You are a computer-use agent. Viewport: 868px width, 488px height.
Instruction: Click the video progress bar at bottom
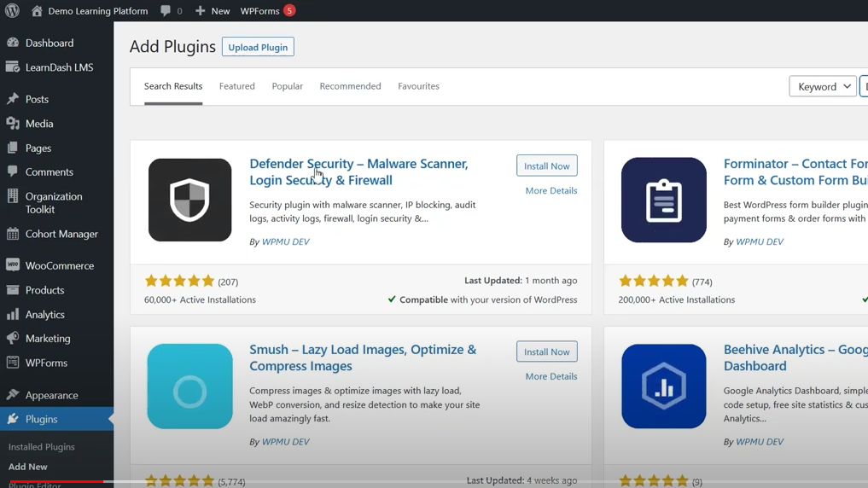(434, 481)
